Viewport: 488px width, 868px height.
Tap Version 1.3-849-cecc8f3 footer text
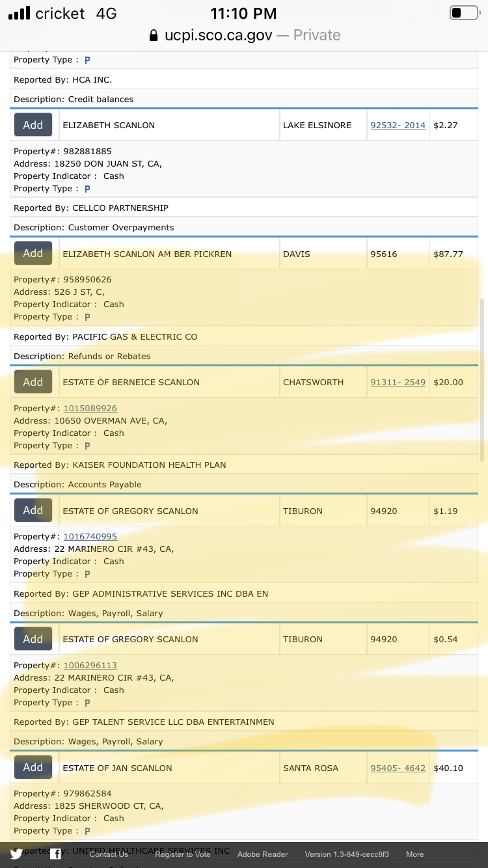pyautogui.click(x=347, y=854)
